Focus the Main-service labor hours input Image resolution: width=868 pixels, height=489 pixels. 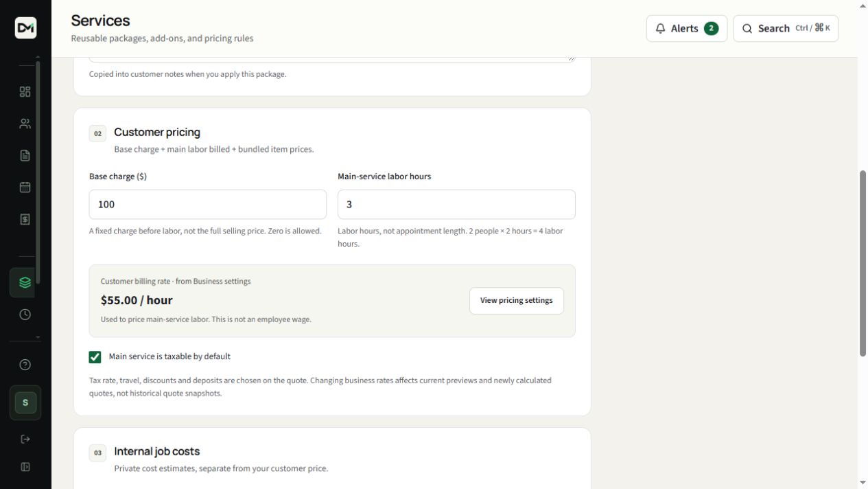pyautogui.click(x=456, y=205)
